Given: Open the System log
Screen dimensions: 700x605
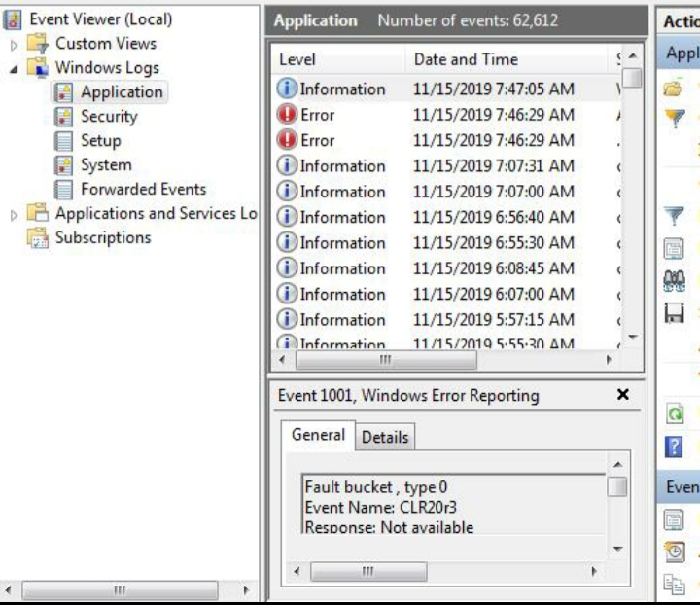Looking at the screenshot, I should [x=106, y=164].
